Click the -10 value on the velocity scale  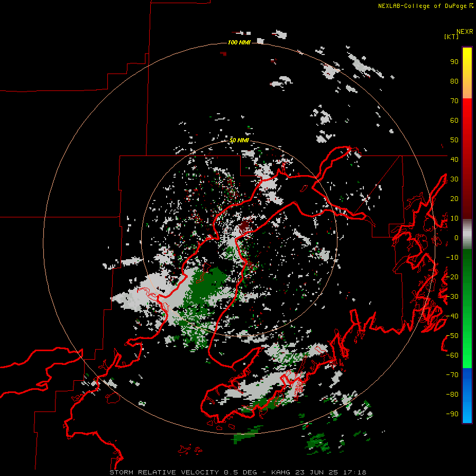coord(452,258)
